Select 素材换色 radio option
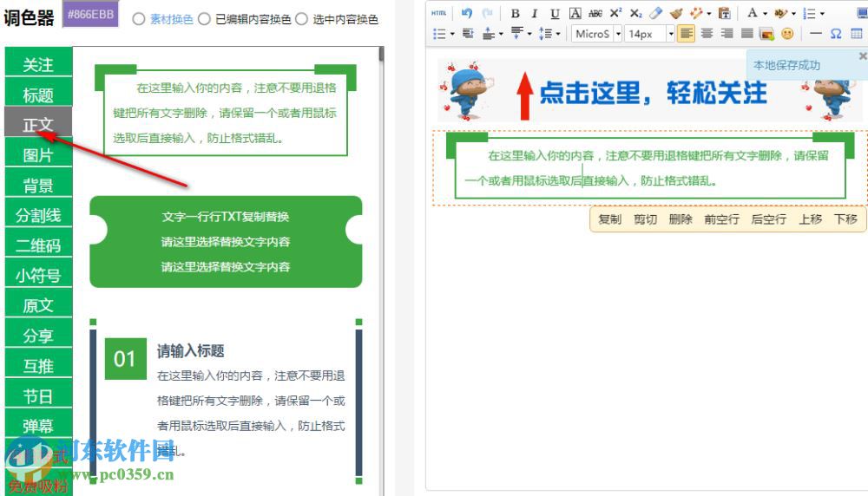 (139, 19)
